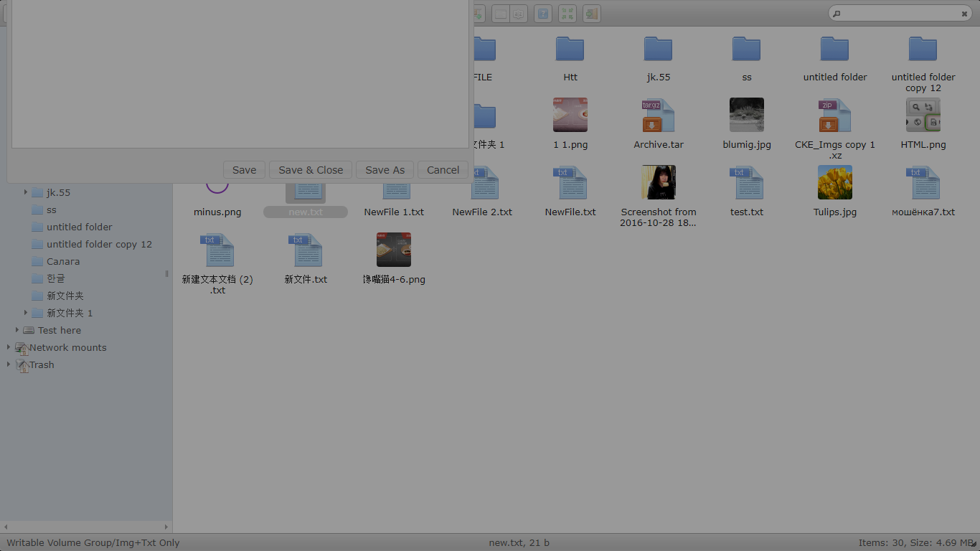Open the Салага folder in the tree
Image resolution: width=980 pixels, height=551 pixels.
[x=63, y=261]
